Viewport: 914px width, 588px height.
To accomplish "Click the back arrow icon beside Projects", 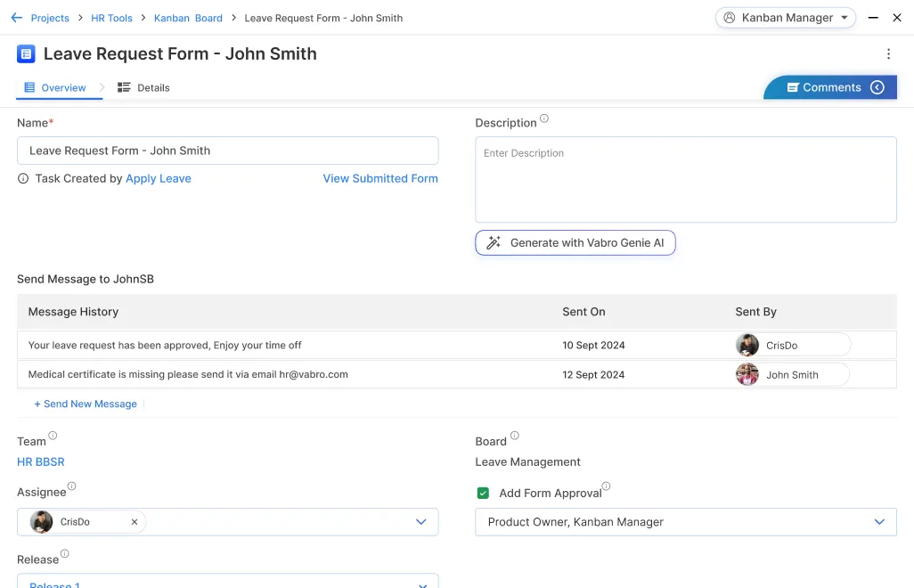I will pyautogui.click(x=16, y=18).
